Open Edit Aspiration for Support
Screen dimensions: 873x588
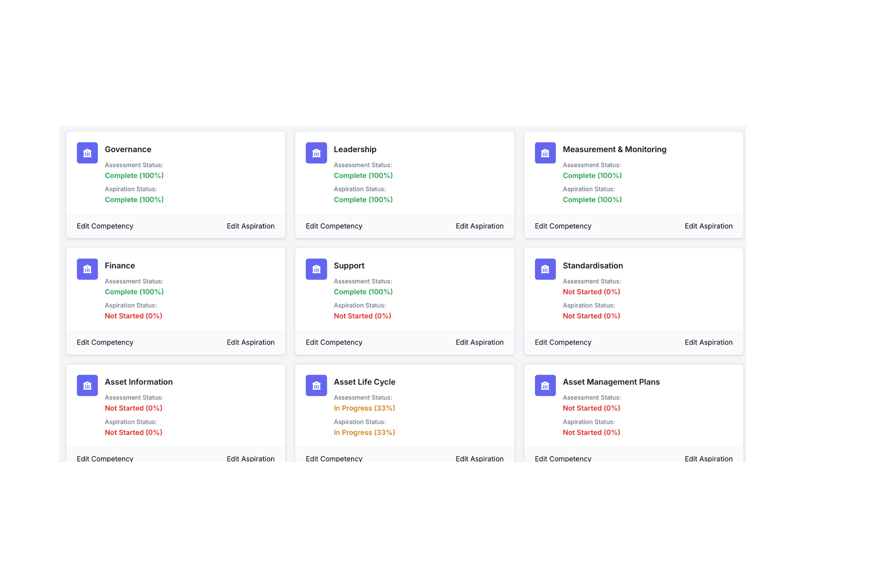(479, 342)
